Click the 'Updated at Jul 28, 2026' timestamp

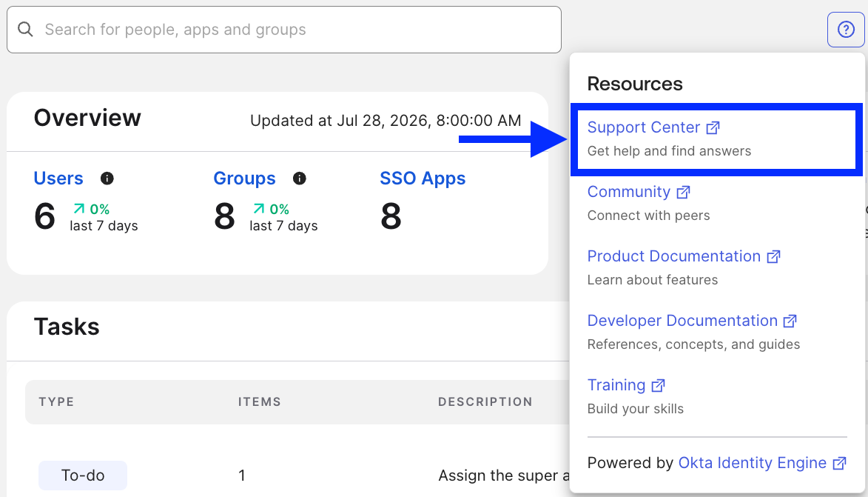(386, 121)
